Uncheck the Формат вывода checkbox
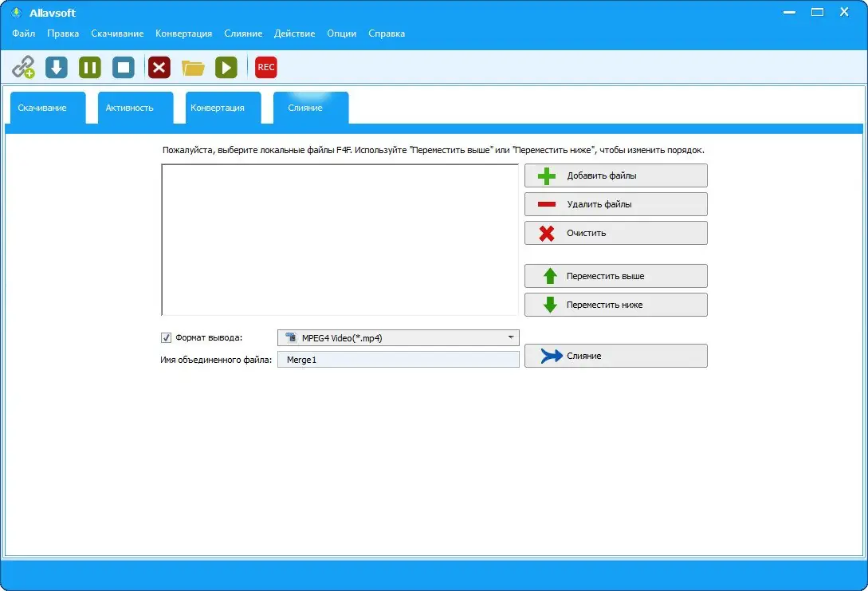Image resolution: width=868 pixels, height=591 pixels. (x=166, y=337)
